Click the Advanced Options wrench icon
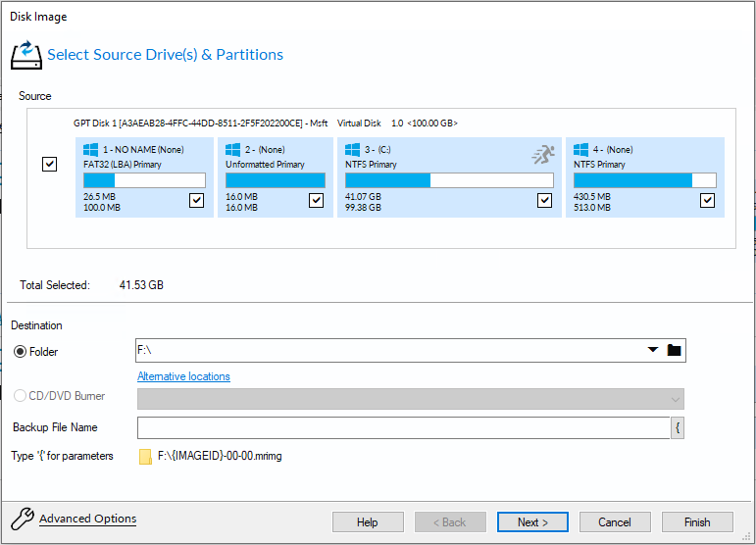This screenshot has height=545, width=756. click(x=22, y=520)
